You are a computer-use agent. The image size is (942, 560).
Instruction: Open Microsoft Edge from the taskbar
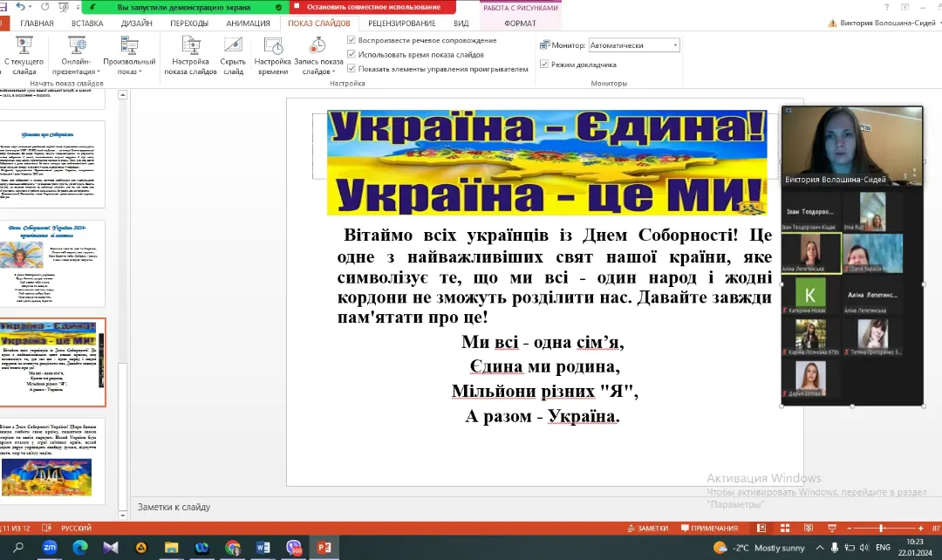pyautogui.click(x=80, y=547)
